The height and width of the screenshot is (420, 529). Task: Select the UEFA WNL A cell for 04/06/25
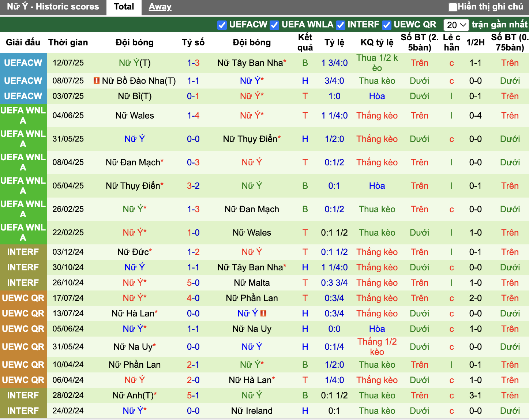23,116
